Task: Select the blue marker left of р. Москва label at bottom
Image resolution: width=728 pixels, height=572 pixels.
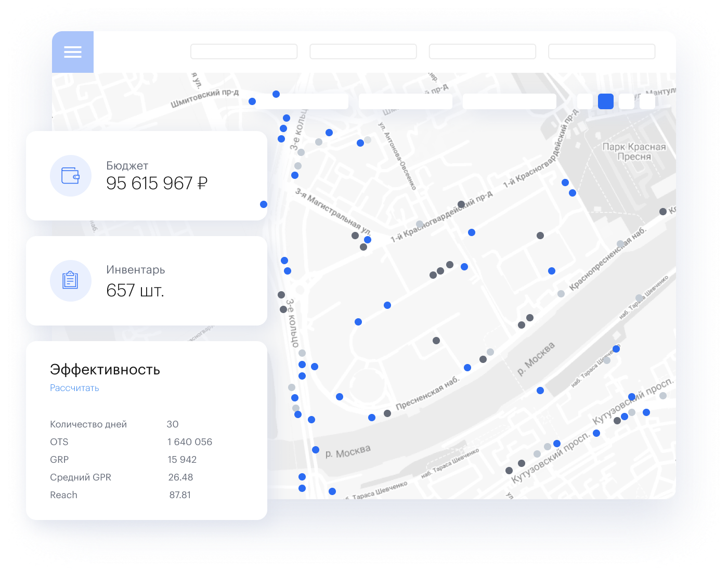Action: [x=316, y=450]
